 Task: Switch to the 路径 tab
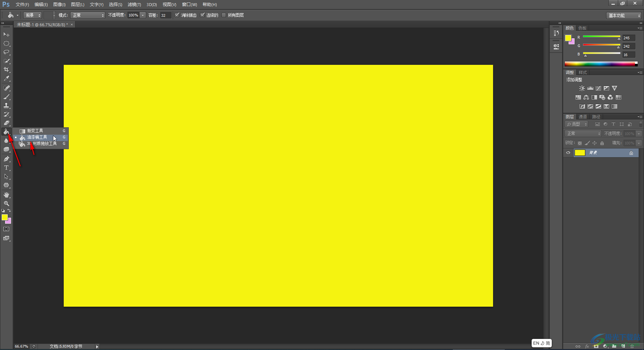pos(596,117)
